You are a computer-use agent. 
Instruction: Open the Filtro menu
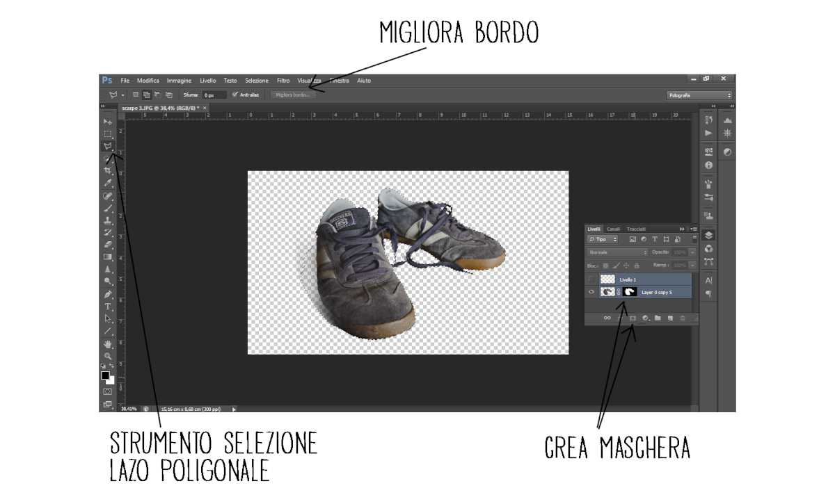(x=283, y=81)
